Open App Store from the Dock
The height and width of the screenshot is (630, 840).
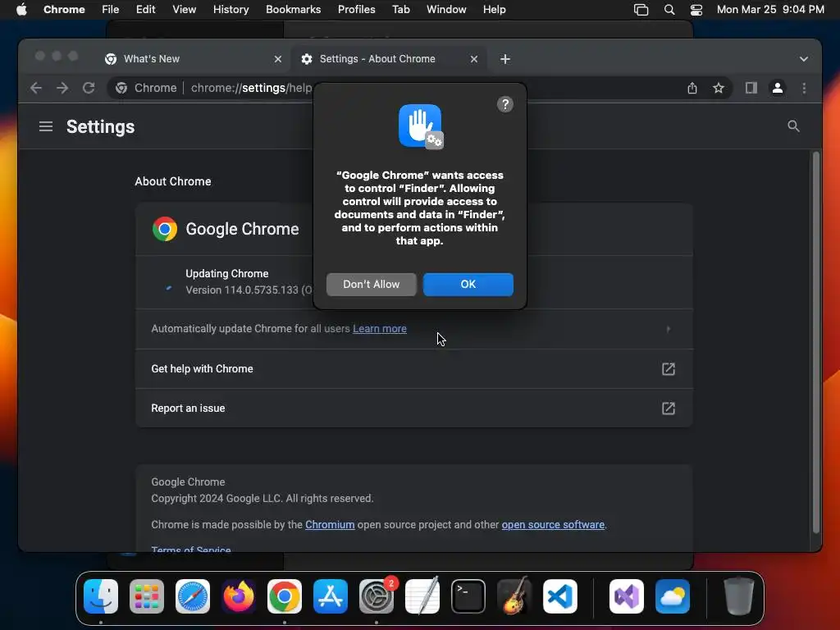pos(331,596)
